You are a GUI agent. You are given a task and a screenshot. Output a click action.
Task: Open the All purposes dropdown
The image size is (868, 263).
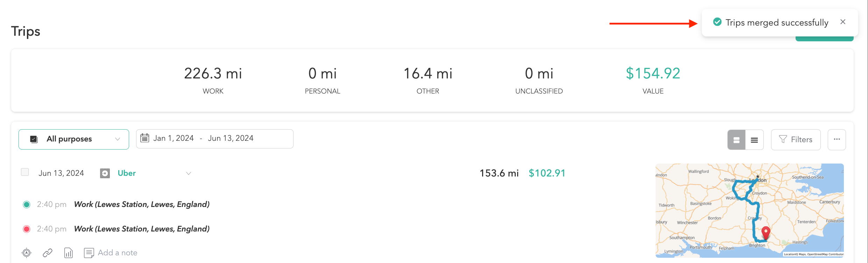click(74, 139)
